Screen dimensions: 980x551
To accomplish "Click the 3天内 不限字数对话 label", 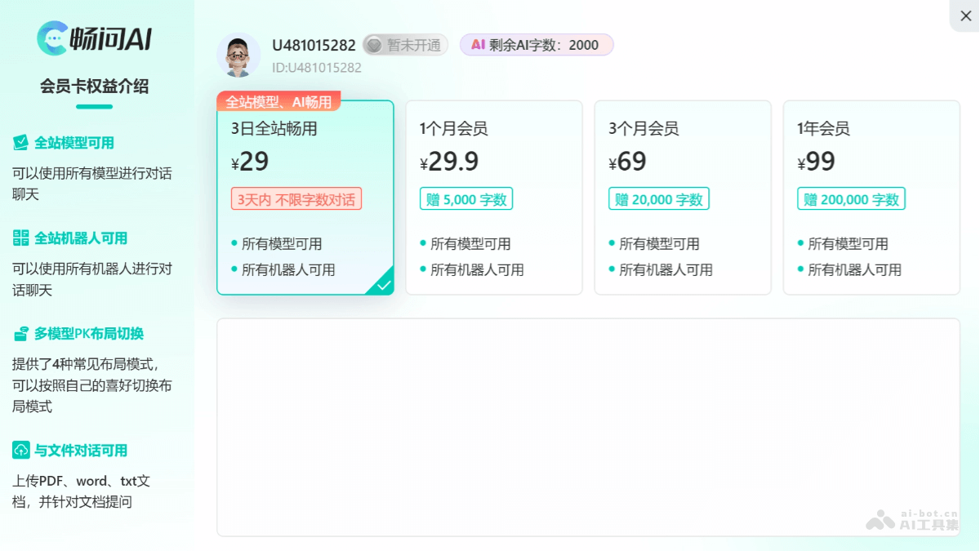I will (x=296, y=198).
